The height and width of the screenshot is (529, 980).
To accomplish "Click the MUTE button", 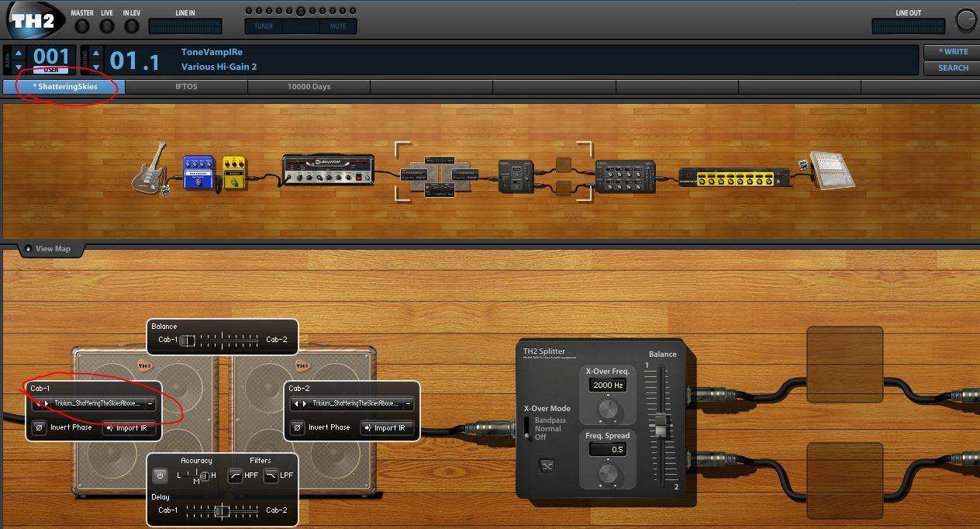I will coord(338,26).
